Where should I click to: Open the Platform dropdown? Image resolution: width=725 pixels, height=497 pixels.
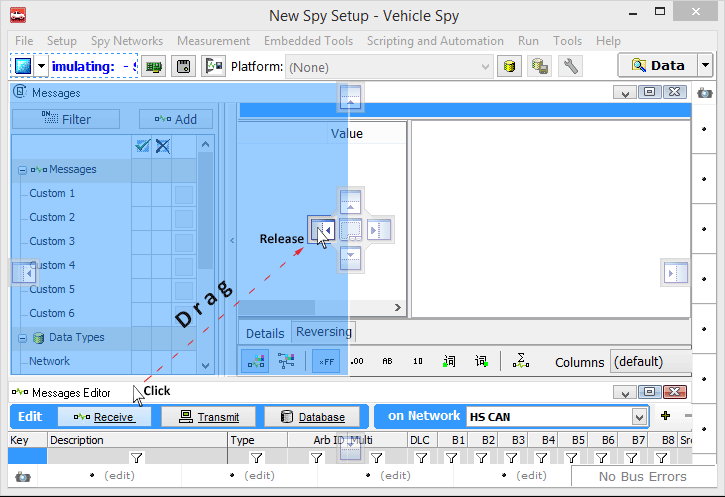click(x=486, y=67)
